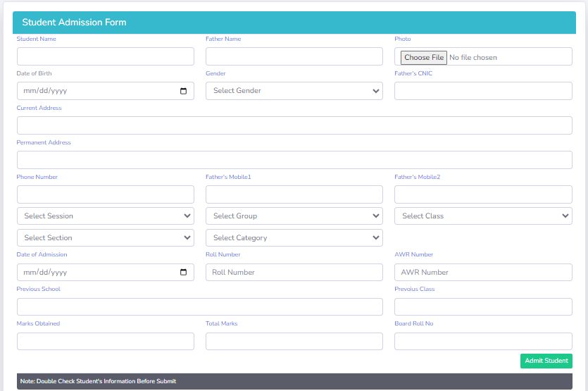Expand the Select Gender dropdown
The image size is (588, 391).
pyautogui.click(x=294, y=91)
